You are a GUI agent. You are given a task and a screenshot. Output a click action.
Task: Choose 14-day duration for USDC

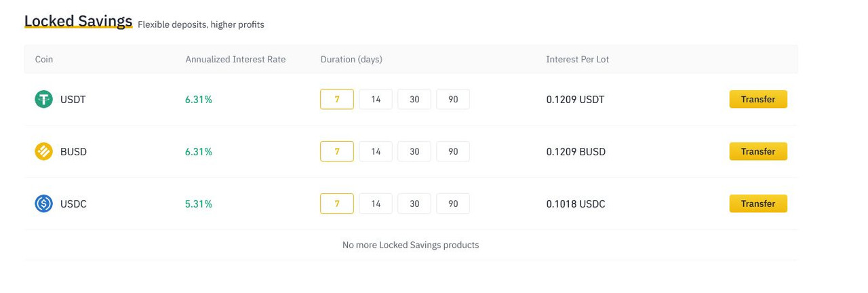click(376, 203)
